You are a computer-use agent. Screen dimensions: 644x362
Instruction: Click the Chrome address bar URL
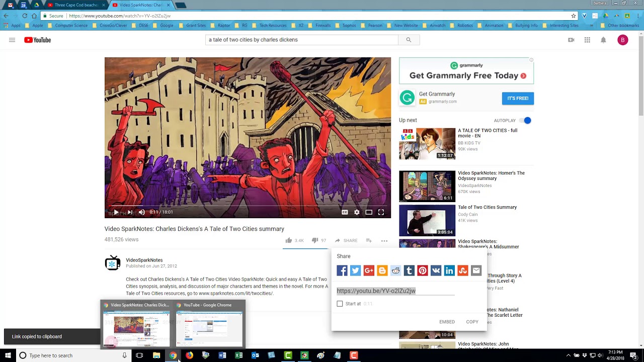120,16
